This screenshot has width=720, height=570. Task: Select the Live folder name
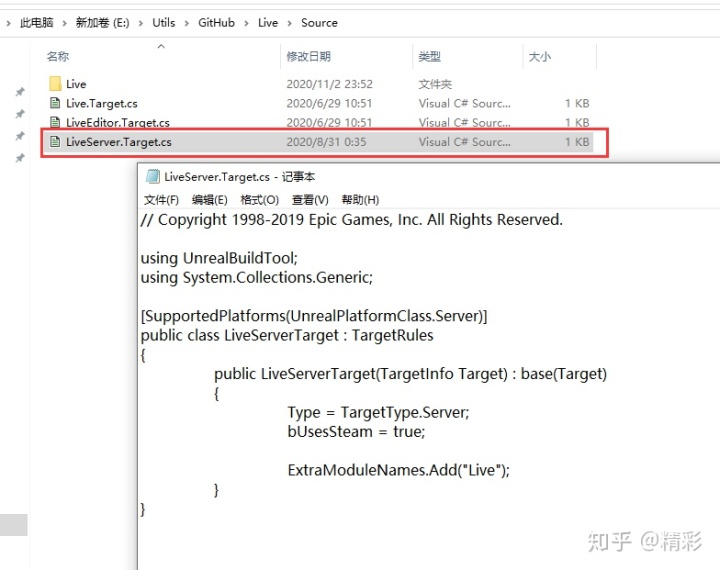point(76,84)
